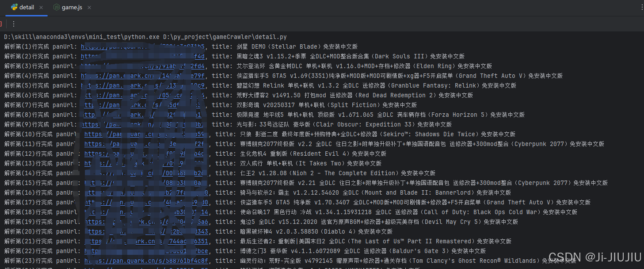Viewport: 644px width, 269px height.
Task: Select GTA5 v1.70.3407 title in row 17
Action: pos(415,202)
